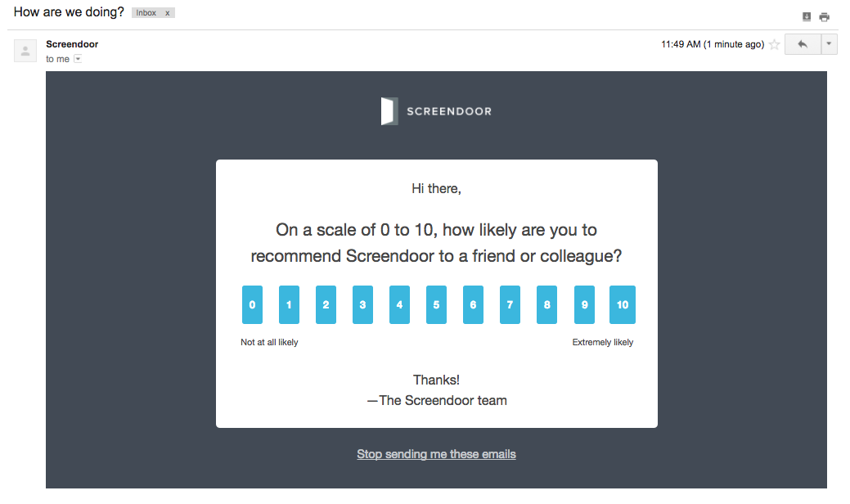Image resolution: width=850 pixels, height=504 pixels.
Task: Click the Screendoor logo in the email
Action: point(436,111)
